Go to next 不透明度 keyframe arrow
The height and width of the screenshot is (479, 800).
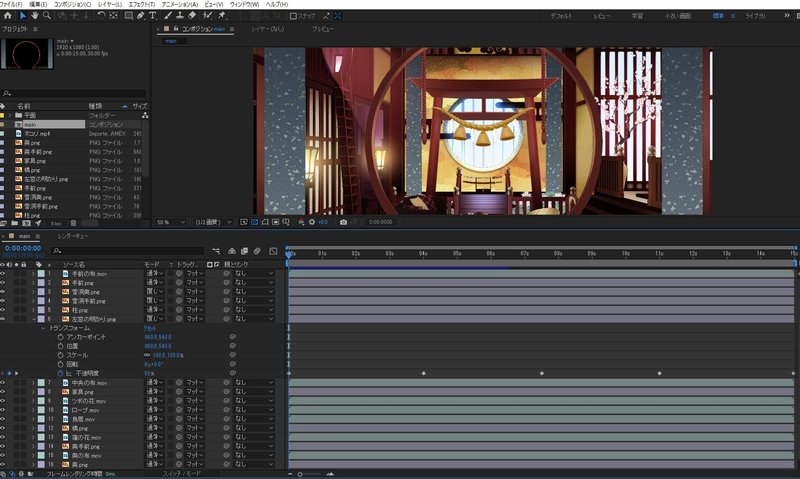pos(16,373)
